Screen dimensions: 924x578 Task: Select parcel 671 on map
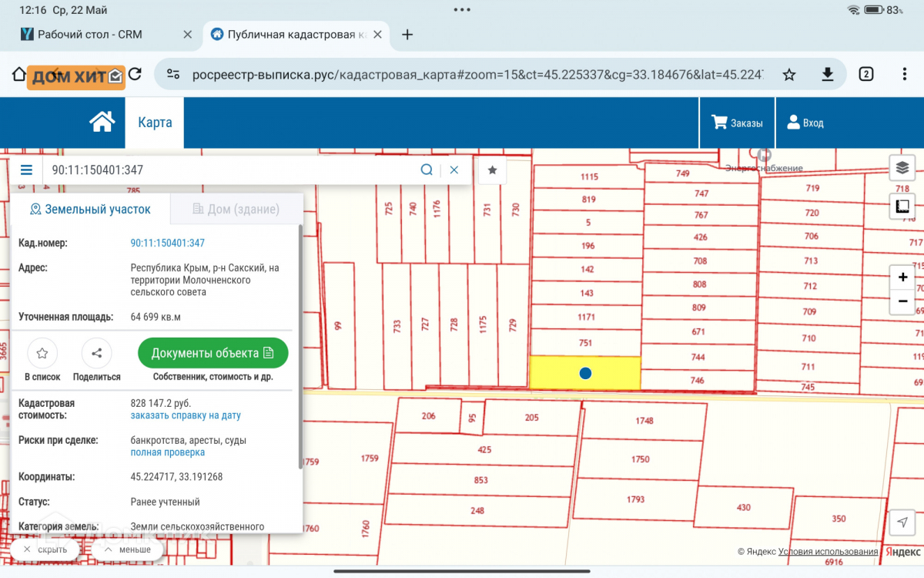pyautogui.click(x=698, y=331)
